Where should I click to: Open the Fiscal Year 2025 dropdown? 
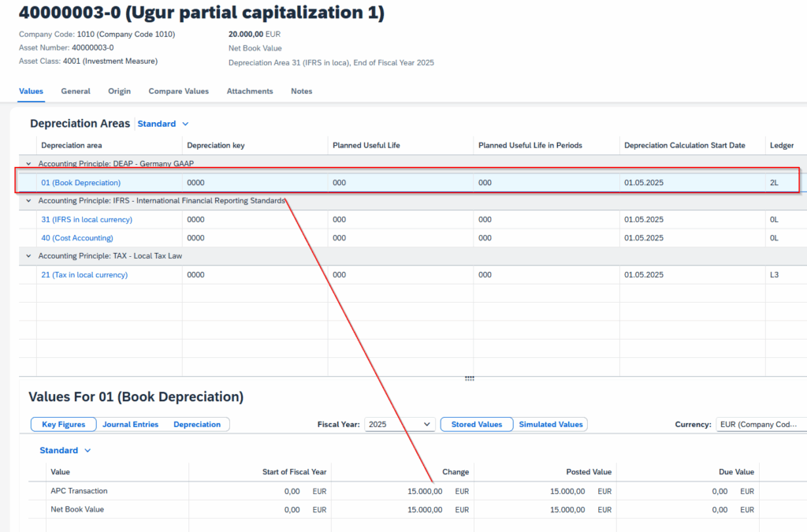400,425
